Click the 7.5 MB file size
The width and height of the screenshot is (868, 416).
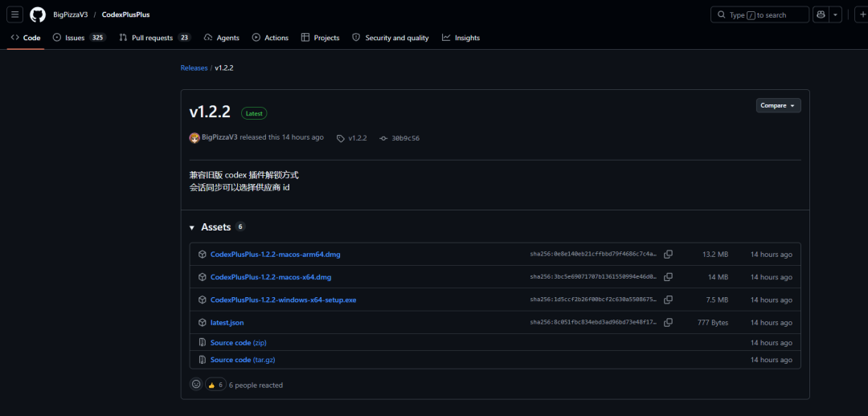(718, 300)
